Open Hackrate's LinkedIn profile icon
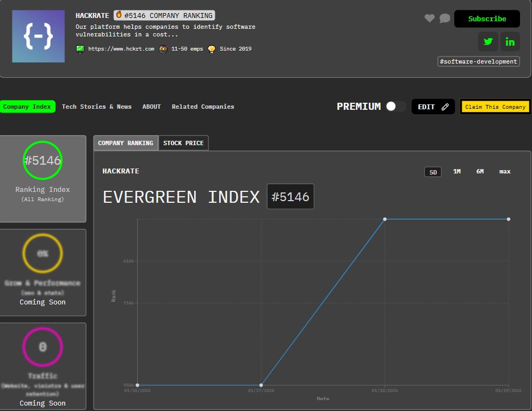 pos(510,42)
